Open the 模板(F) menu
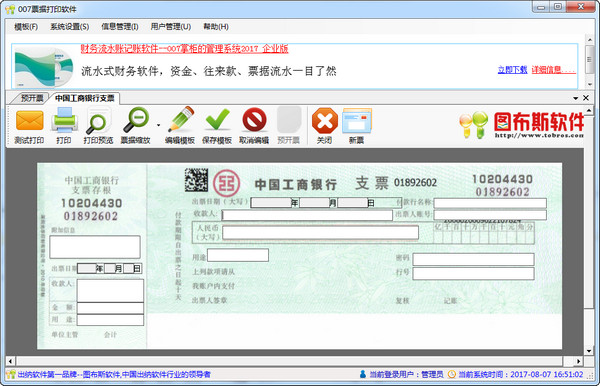Viewport: 600px width, 386px height. [x=26, y=27]
